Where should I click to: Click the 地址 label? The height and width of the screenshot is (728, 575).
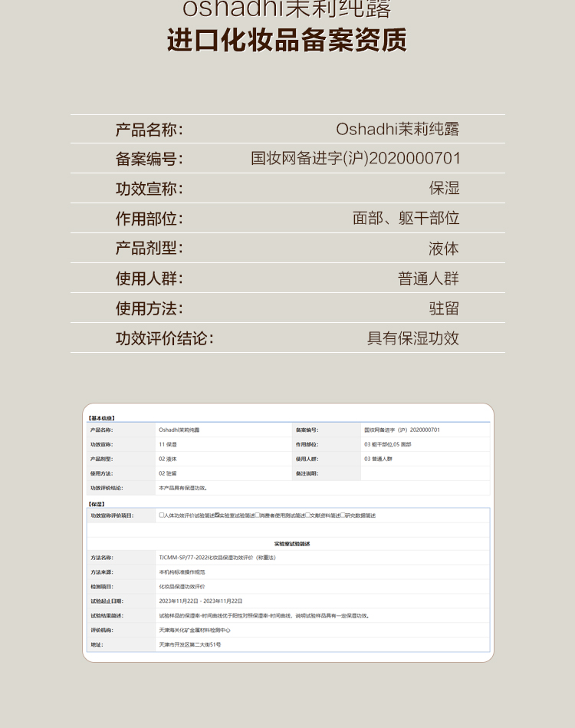point(97,644)
